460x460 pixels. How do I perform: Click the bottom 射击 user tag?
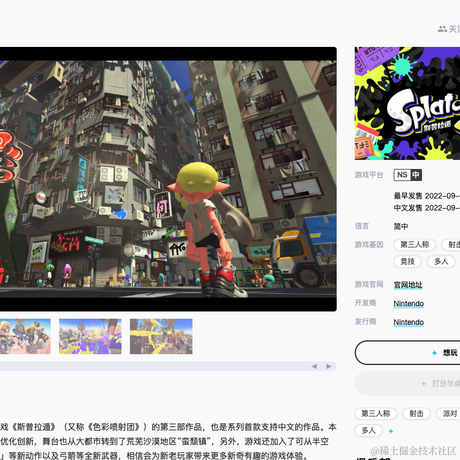pyautogui.click(x=416, y=414)
